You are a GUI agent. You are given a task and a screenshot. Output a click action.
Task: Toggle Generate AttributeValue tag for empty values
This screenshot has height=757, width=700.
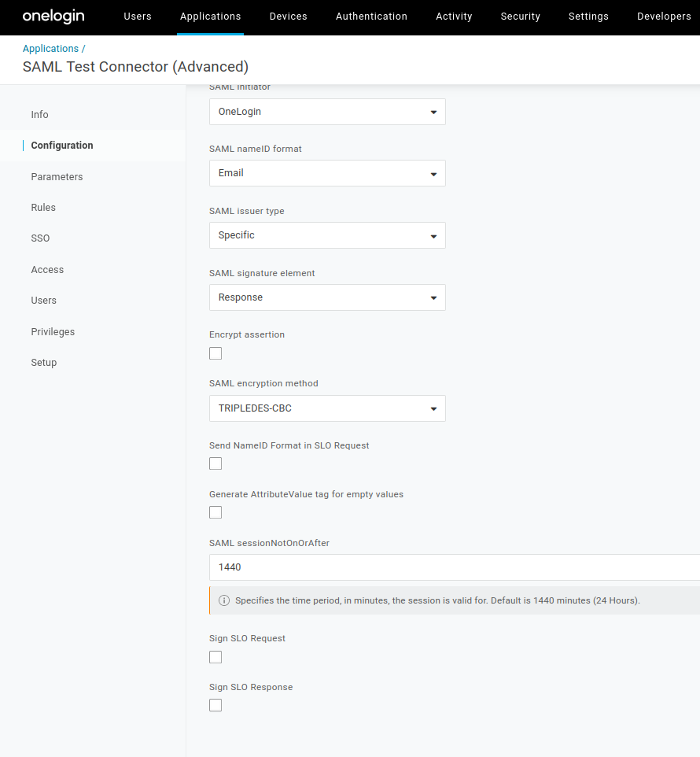pos(216,513)
